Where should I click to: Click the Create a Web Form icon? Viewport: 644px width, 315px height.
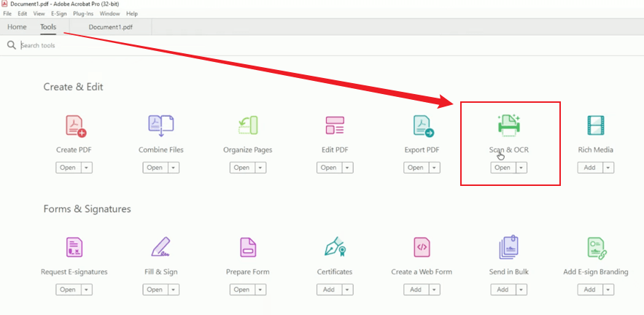422,247
